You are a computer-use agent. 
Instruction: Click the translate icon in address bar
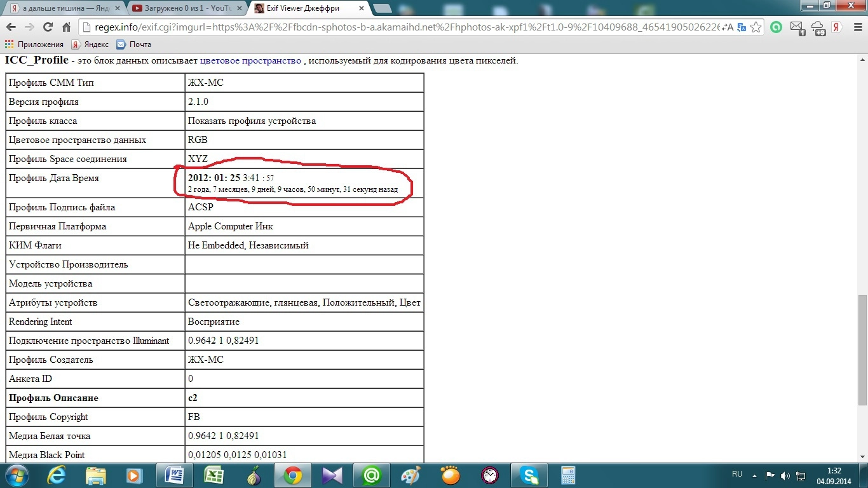pos(740,27)
